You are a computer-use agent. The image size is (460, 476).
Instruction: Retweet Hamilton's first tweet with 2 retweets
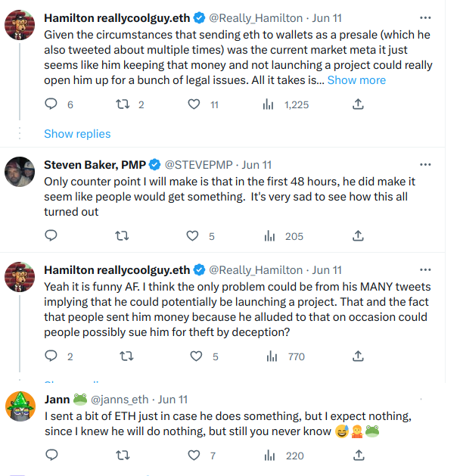pos(121,105)
